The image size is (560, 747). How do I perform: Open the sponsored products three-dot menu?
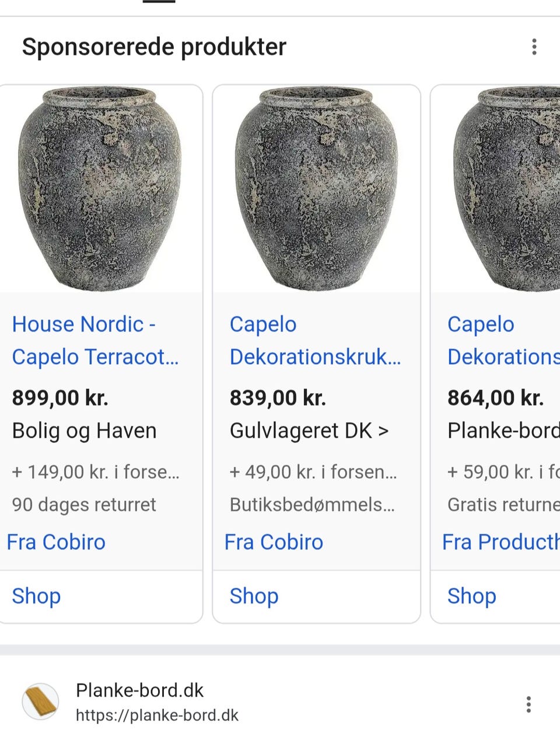[534, 47]
